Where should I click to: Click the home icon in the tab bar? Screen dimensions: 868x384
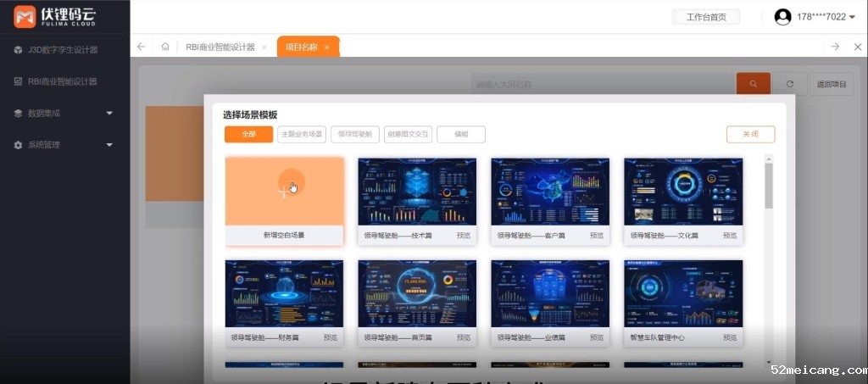click(165, 47)
